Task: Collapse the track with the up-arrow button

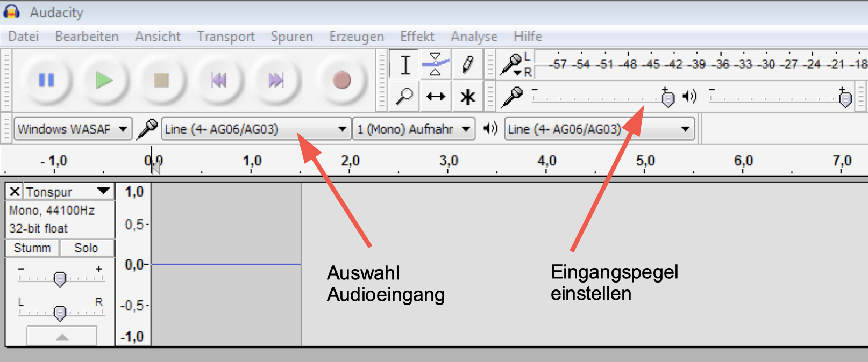Action: pyautogui.click(x=62, y=336)
